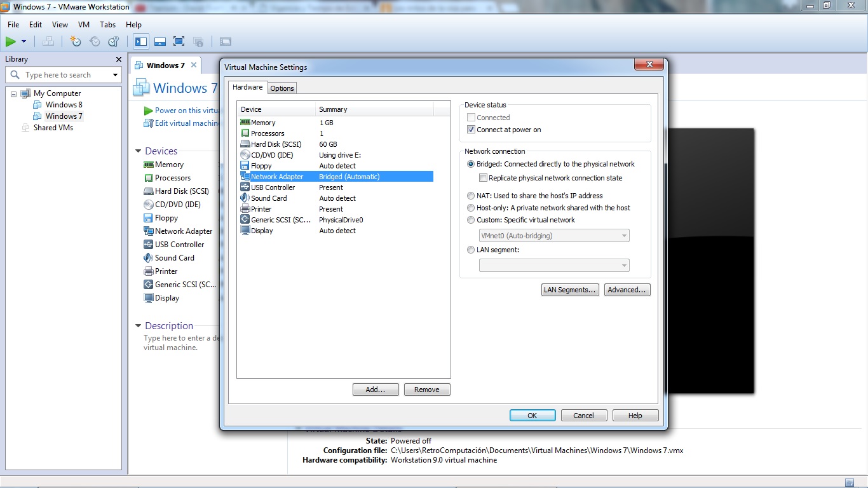Open the VM menu
This screenshot has height=488, width=868.
point(84,25)
